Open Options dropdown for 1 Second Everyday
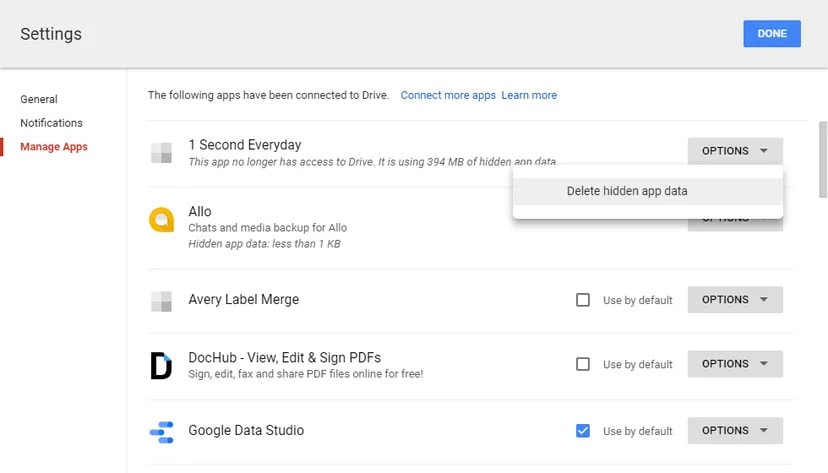This screenshot has width=828, height=473. click(x=735, y=151)
